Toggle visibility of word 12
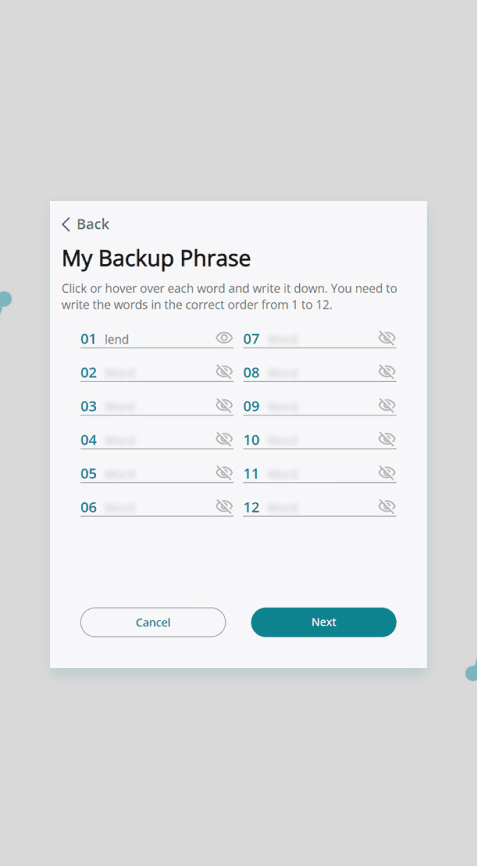Viewport: 477px width, 866px height. click(x=387, y=506)
